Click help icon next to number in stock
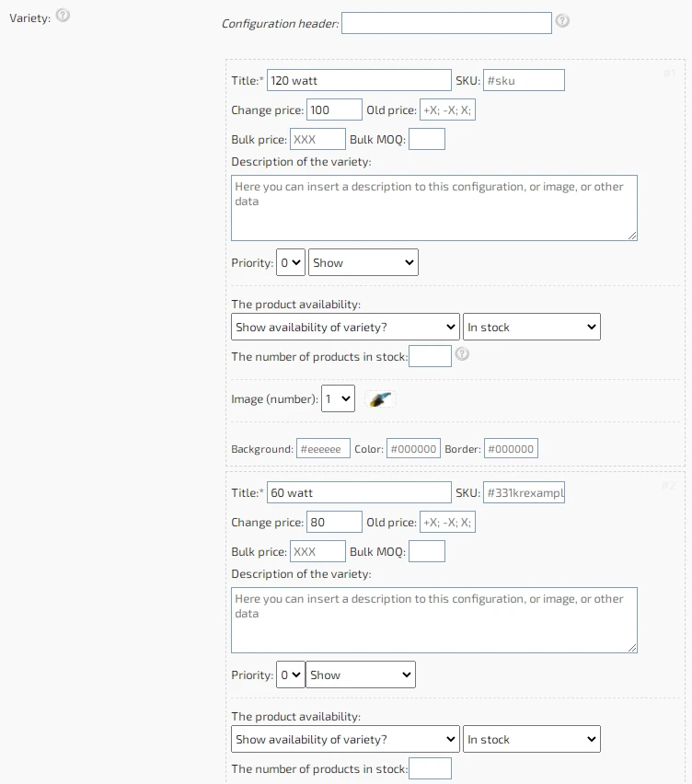 tap(462, 354)
